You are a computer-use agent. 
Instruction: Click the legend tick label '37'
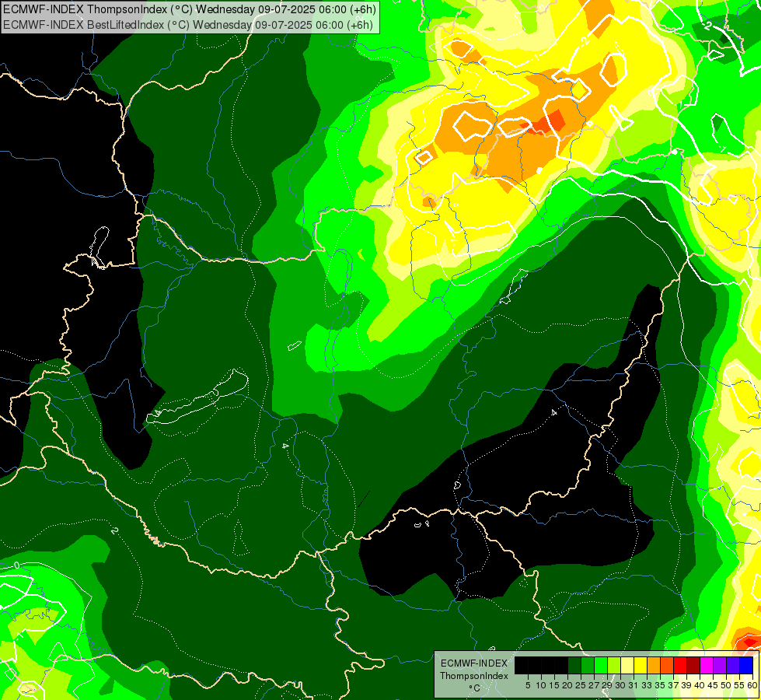(x=674, y=685)
